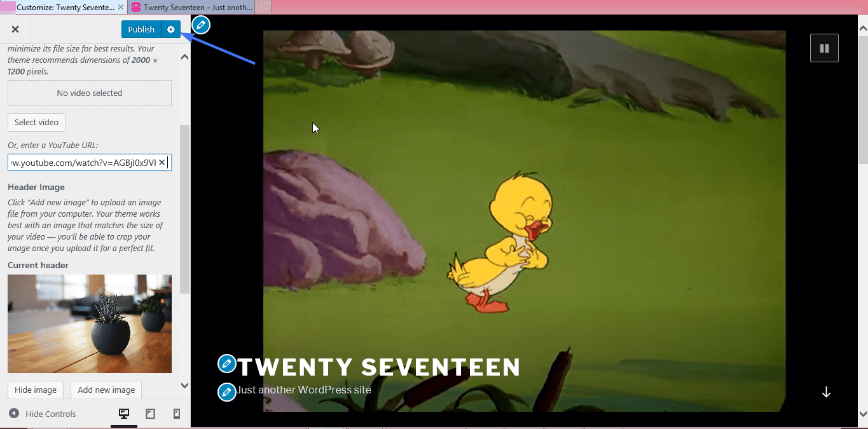
Task: Click the sidebar scroll up arrow
Action: 184,57
